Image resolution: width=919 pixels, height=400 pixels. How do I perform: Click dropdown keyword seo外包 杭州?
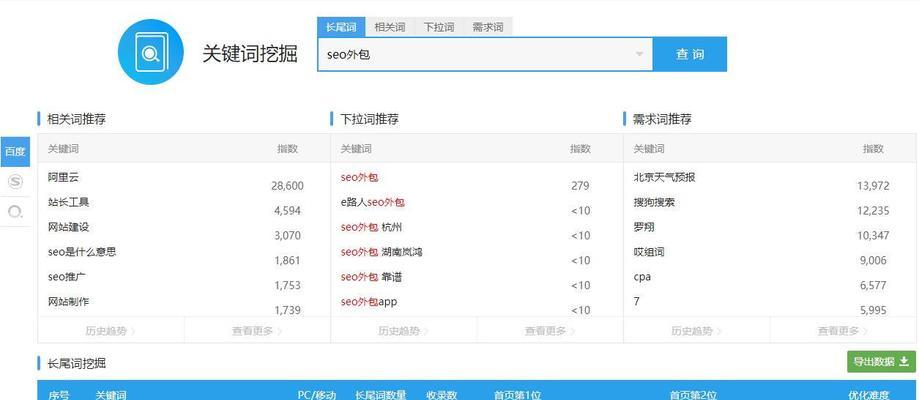[372, 227]
